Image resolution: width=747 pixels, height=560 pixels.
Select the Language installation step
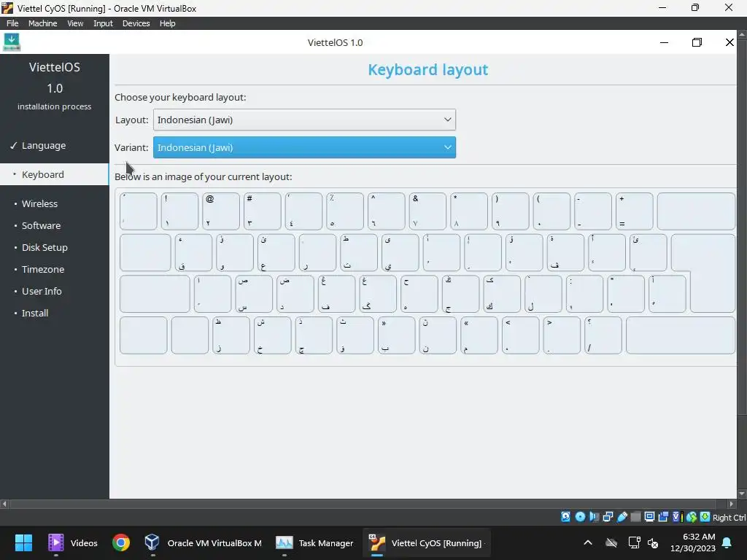click(54, 145)
